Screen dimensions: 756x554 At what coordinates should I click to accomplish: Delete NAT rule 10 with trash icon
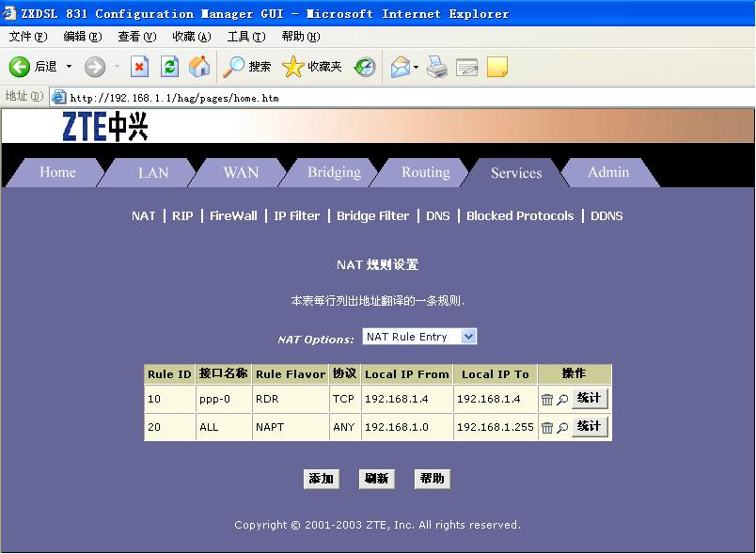pos(547,400)
